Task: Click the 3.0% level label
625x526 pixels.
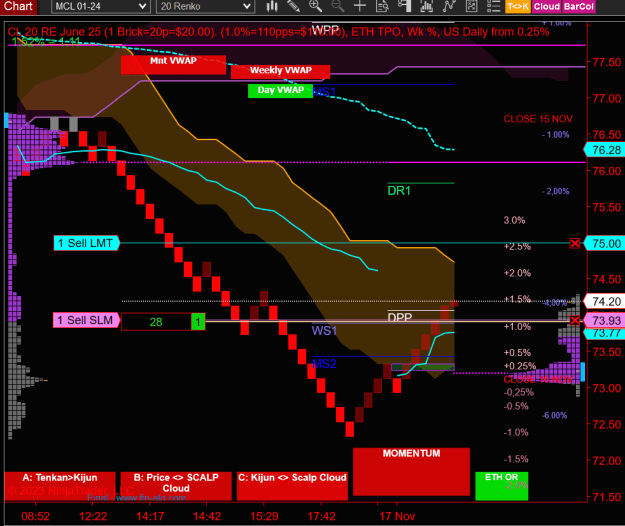Action: pyautogui.click(x=514, y=220)
